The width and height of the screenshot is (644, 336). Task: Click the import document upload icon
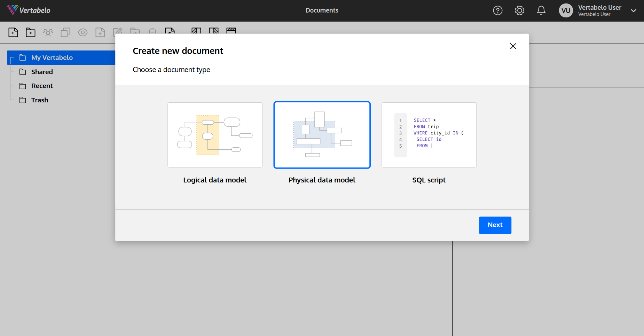tap(170, 32)
